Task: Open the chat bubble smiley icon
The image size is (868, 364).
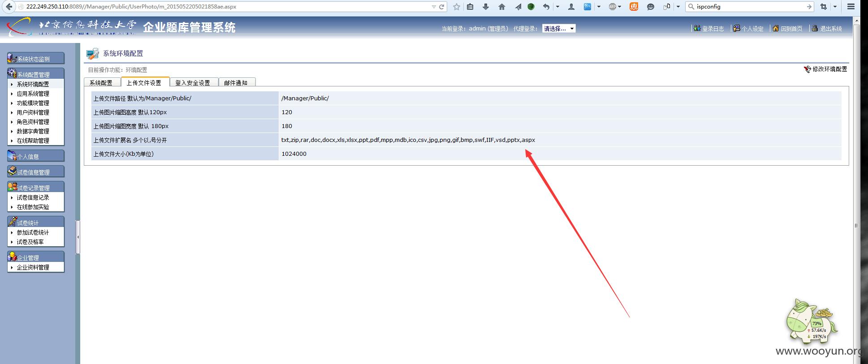Action: click(651, 7)
